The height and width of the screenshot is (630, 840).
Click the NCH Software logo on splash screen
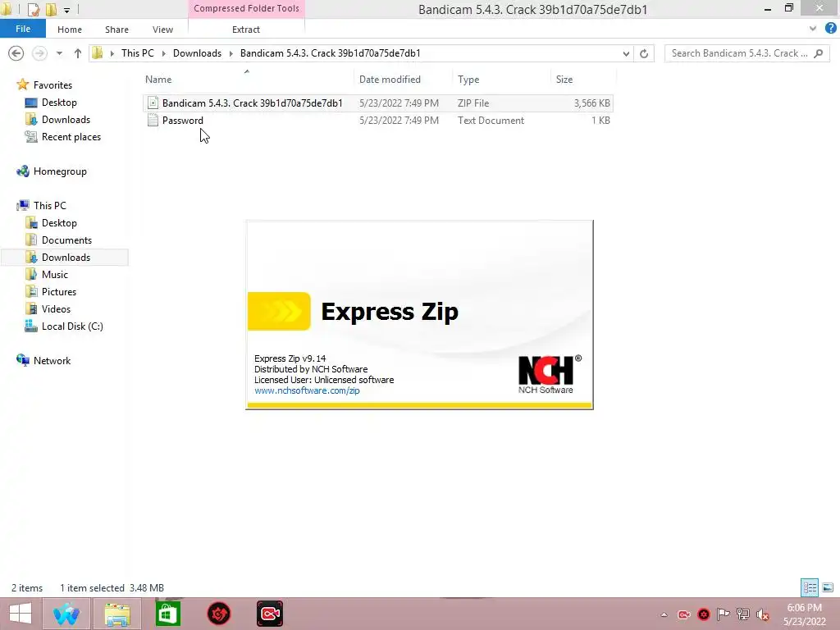coord(550,374)
